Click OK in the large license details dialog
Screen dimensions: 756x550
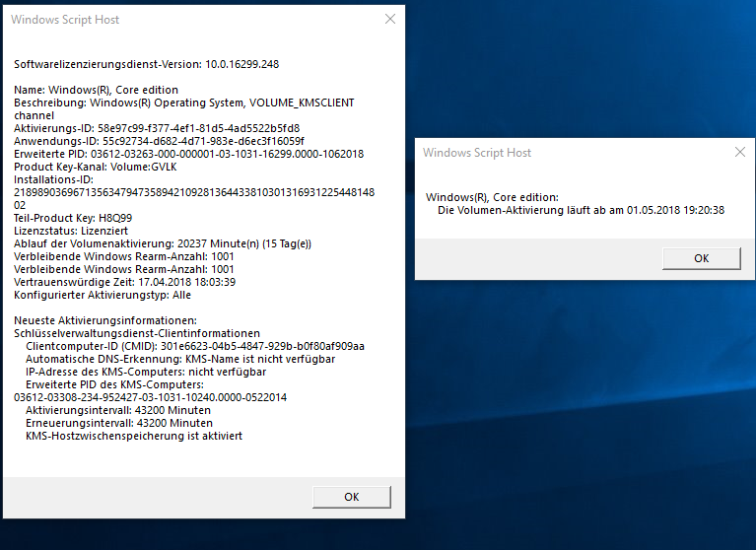352,497
